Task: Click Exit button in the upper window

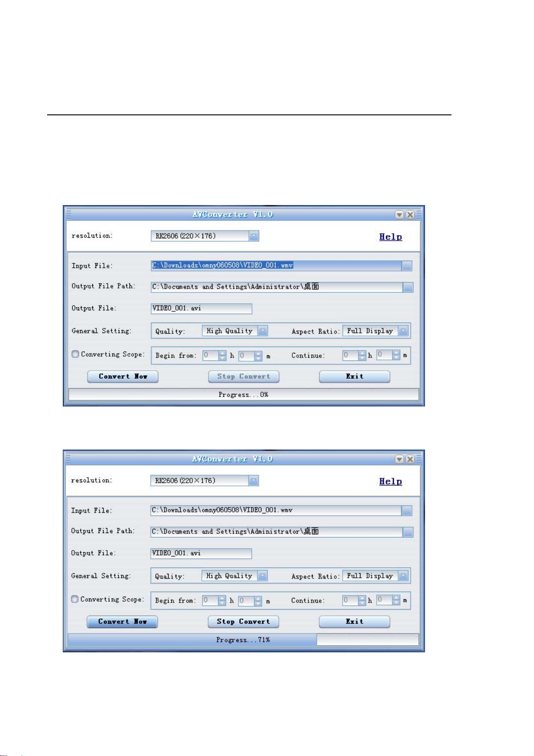Action: 355,377
